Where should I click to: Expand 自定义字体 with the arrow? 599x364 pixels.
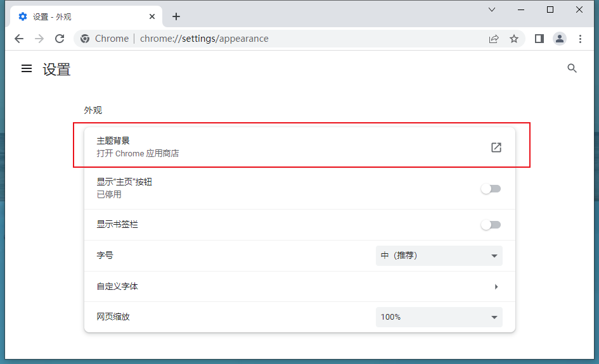[x=496, y=287]
